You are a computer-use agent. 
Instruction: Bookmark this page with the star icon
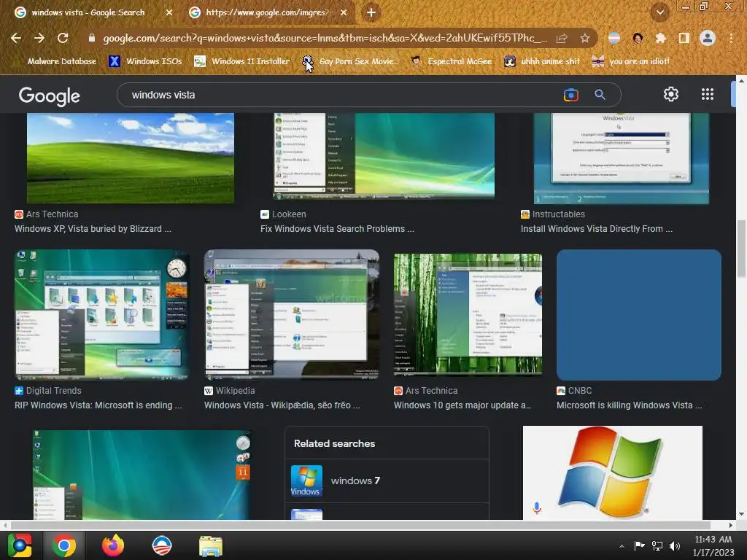[x=585, y=38]
